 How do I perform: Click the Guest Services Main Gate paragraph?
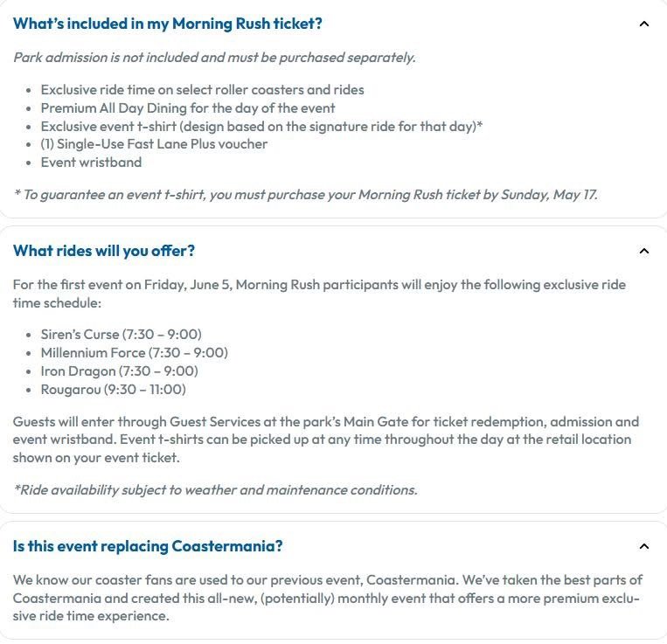[x=326, y=440]
